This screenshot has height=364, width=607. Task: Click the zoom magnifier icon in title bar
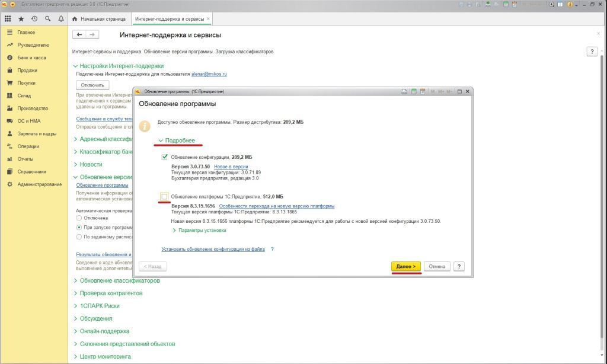[552, 4]
